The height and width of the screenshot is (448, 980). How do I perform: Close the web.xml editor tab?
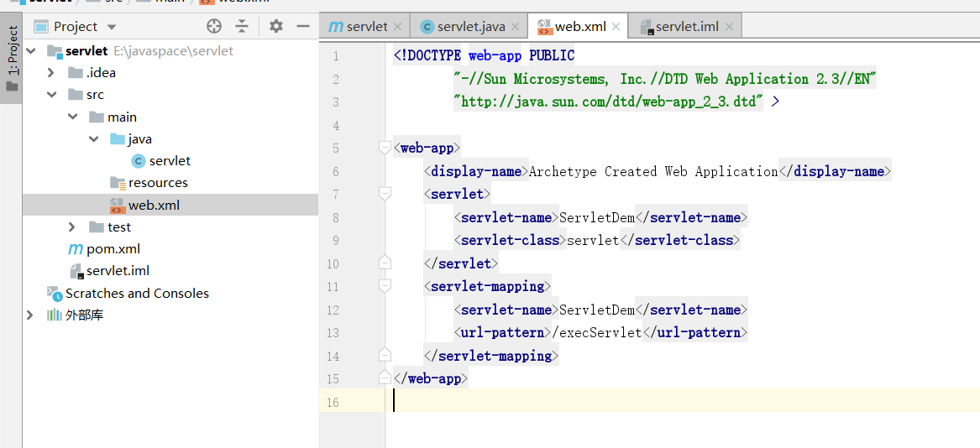[x=616, y=27]
